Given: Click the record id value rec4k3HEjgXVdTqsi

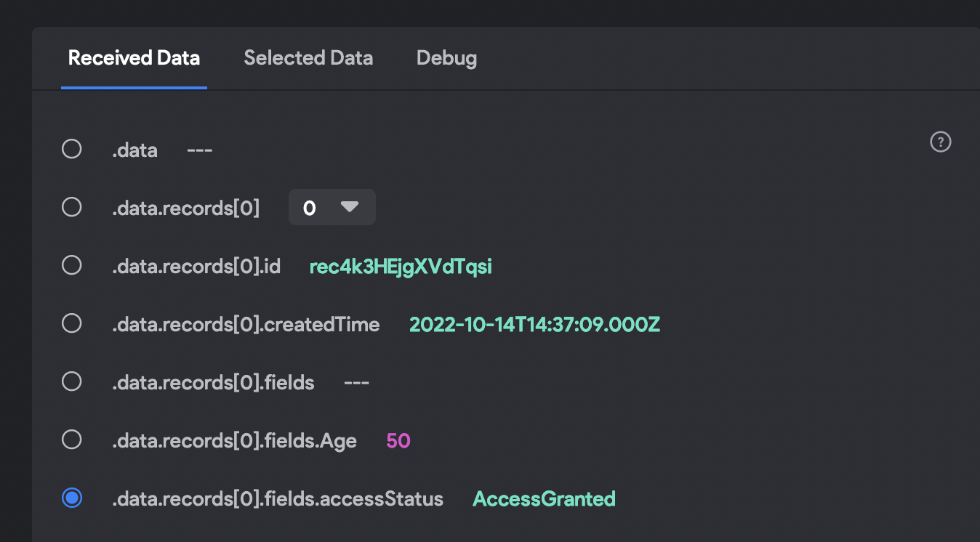Looking at the screenshot, I should tap(401, 267).
